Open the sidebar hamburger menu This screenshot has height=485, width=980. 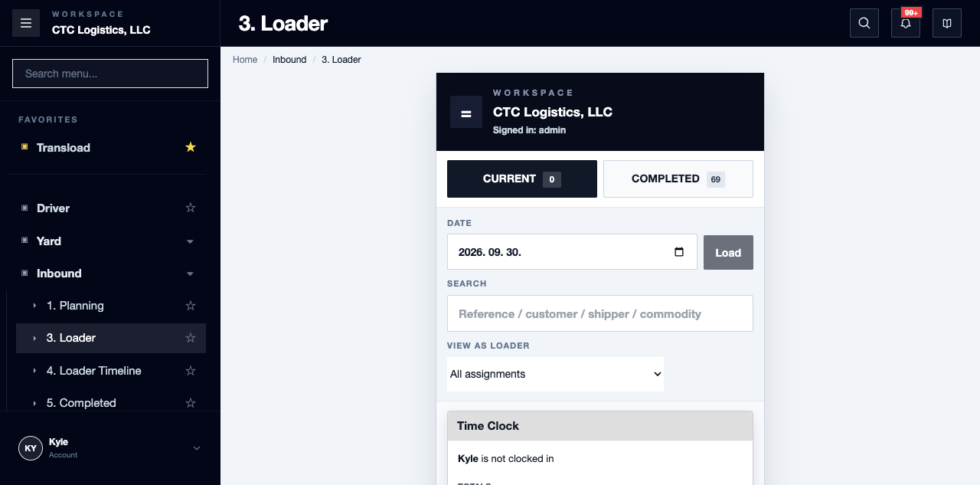[25, 23]
